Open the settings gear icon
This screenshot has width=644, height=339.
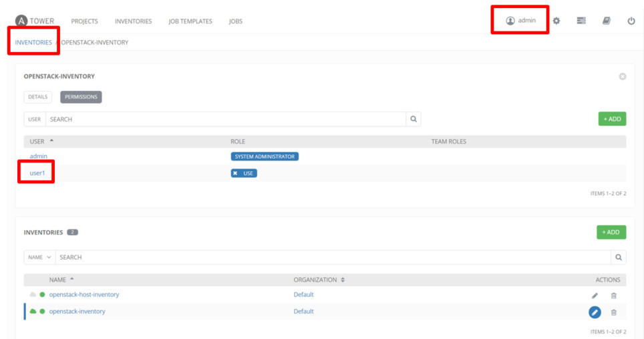click(556, 21)
